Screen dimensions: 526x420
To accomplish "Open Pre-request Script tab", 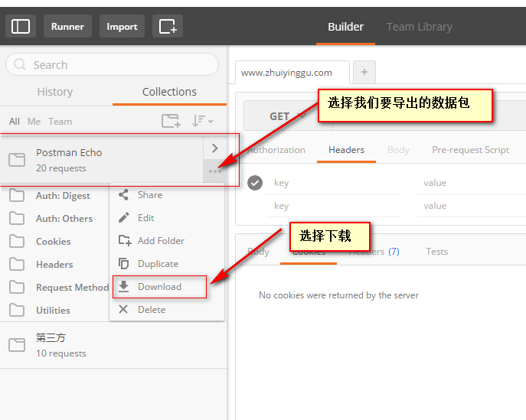I will click(470, 150).
